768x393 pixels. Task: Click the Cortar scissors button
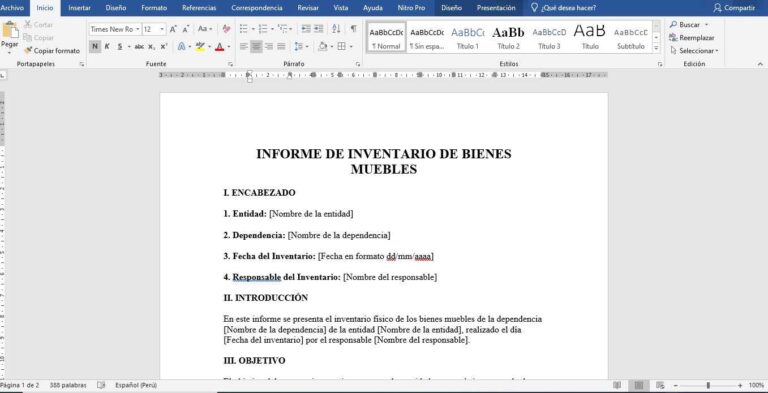point(38,25)
